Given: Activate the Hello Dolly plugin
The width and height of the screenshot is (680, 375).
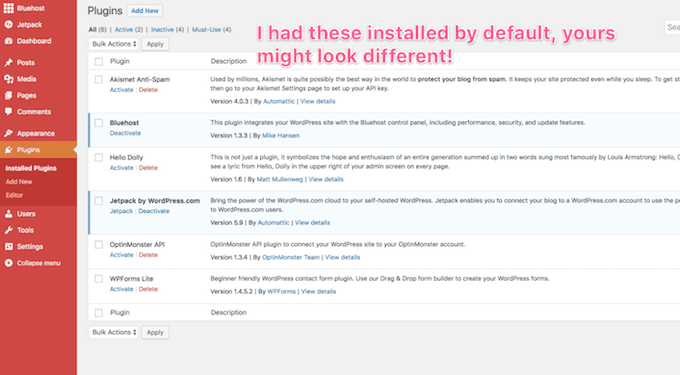Looking at the screenshot, I should point(121,168).
